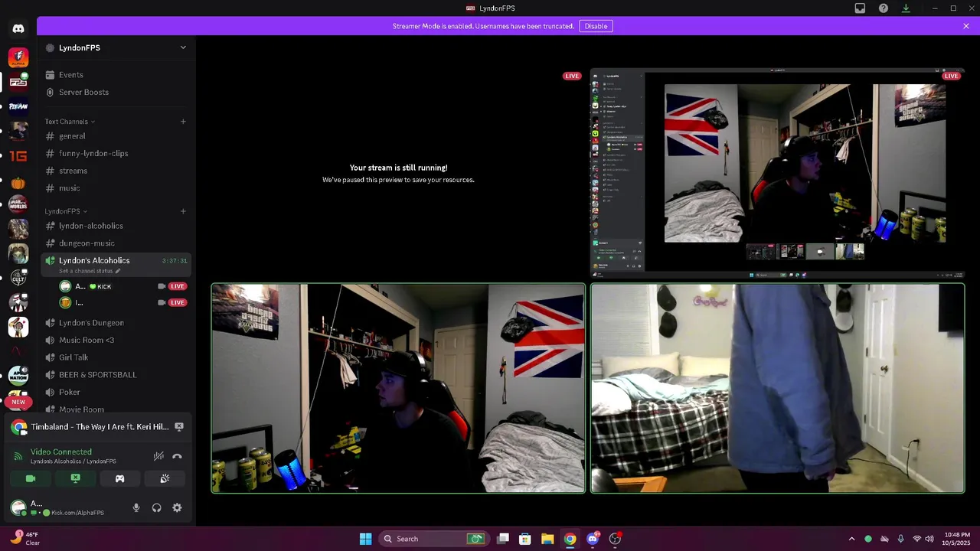Deafen with the headphones icon
980x551 pixels.
coord(157,507)
